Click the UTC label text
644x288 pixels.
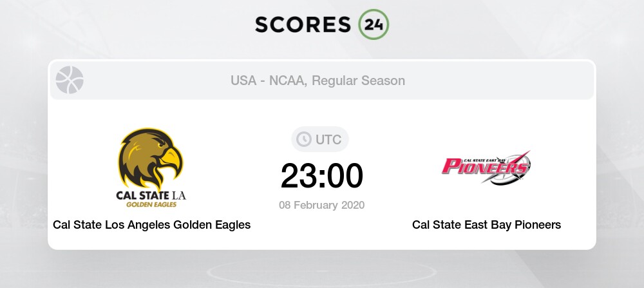(328, 140)
